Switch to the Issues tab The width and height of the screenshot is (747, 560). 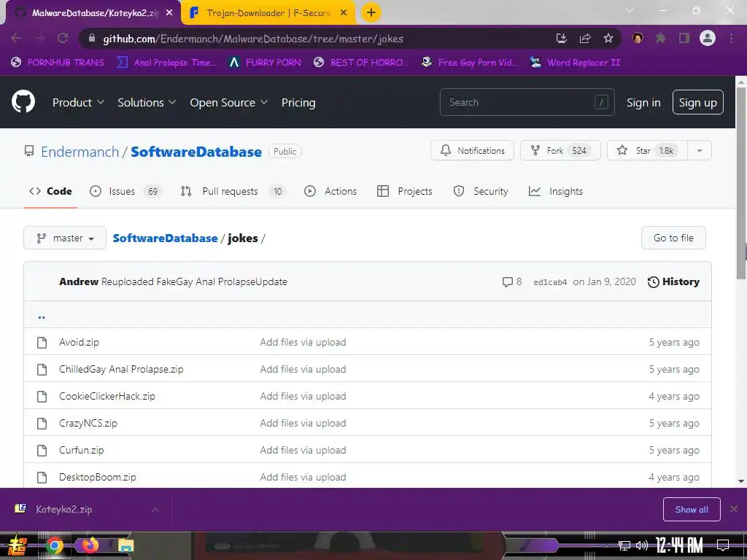pyautogui.click(x=126, y=192)
